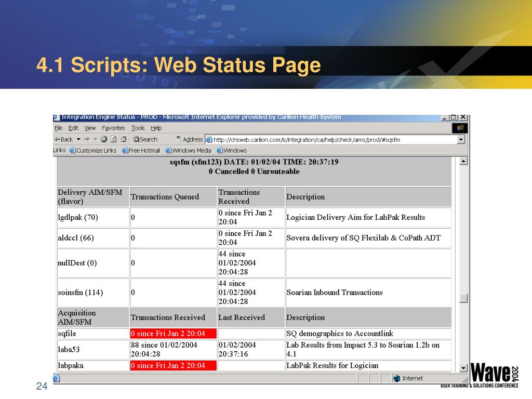Open the Back history dropdown arrow
532x399 pixels.
click(78, 139)
